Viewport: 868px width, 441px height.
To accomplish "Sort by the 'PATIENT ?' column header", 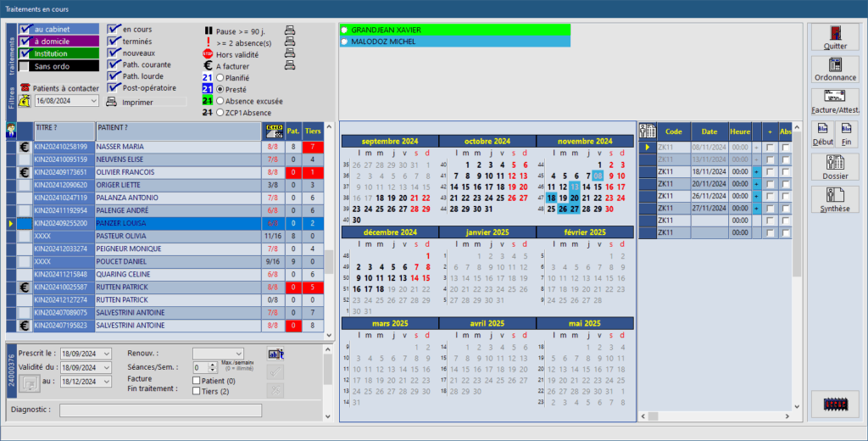I will [177, 129].
